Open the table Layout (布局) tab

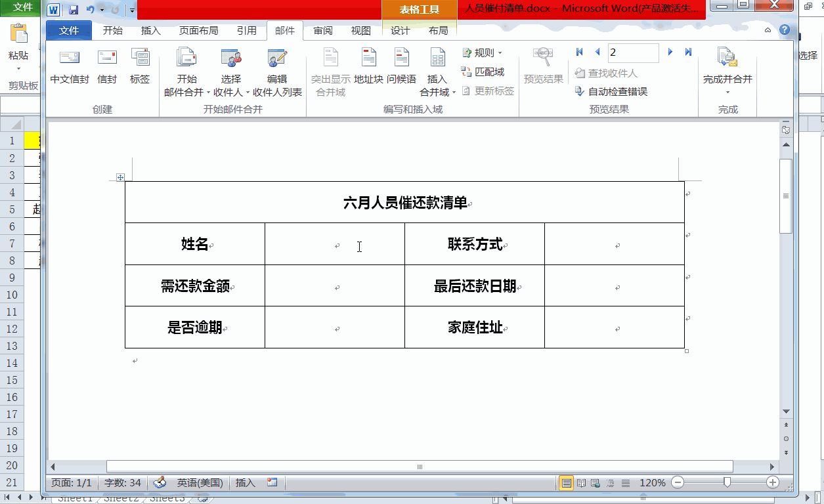click(439, 31)
